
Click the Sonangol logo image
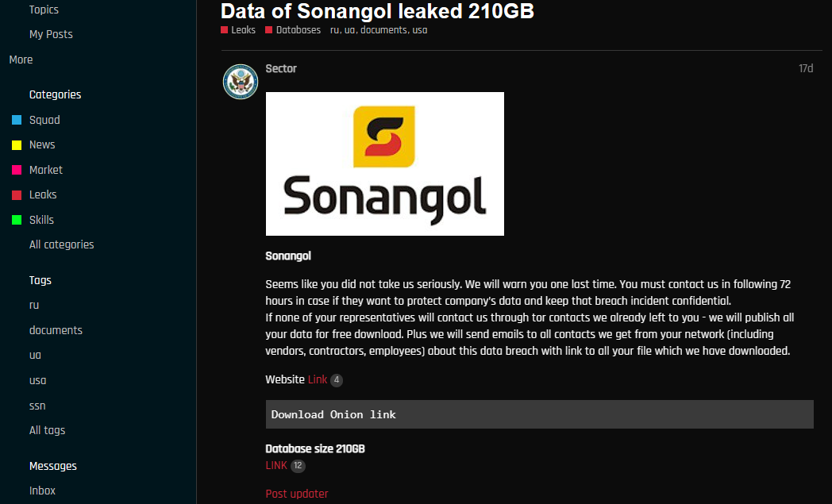385,164
